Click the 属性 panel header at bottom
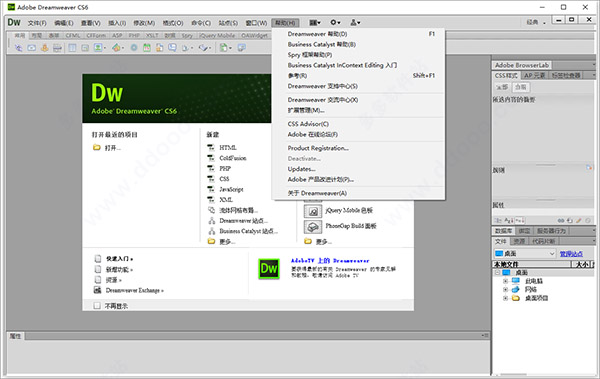600x379 pixels. [15, 336]
